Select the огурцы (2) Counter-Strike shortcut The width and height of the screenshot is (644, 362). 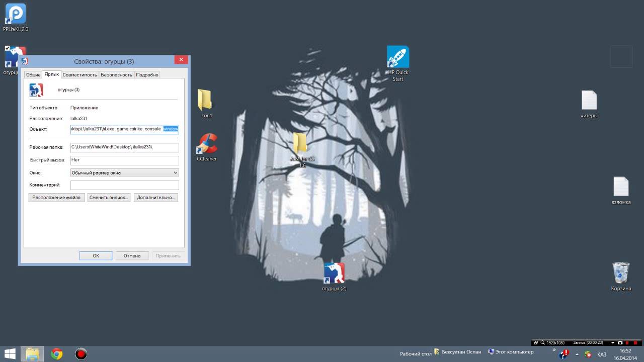[x=334, y=277]
